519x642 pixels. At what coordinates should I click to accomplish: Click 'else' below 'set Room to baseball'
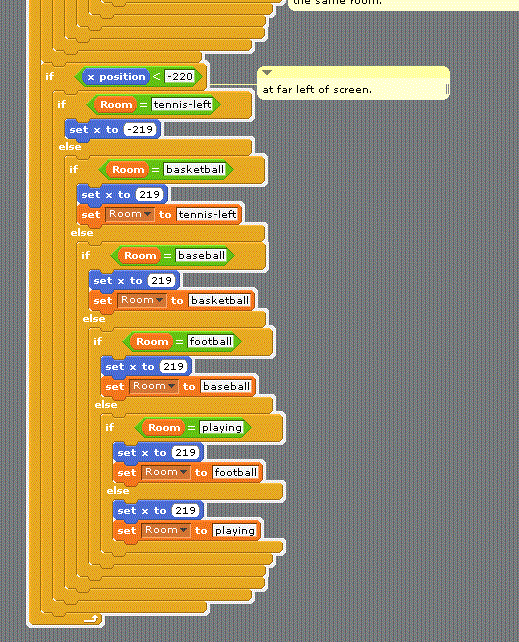point(106,405)
